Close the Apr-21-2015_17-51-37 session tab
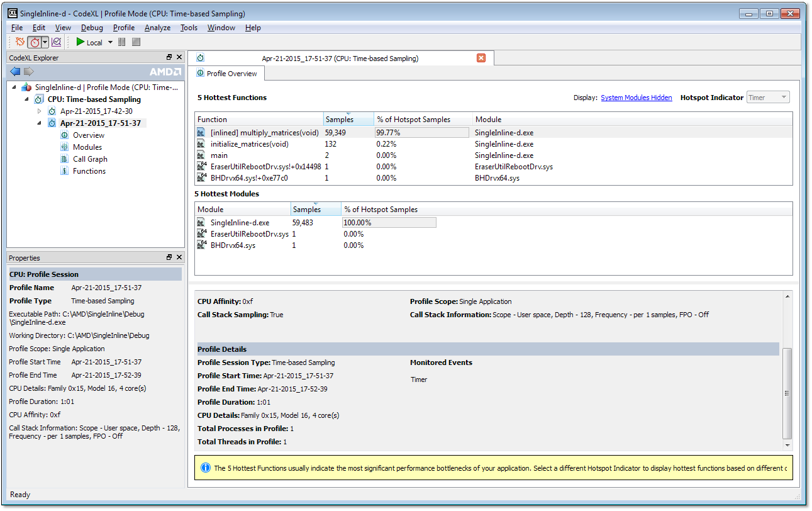 click(x=481, y=58)
